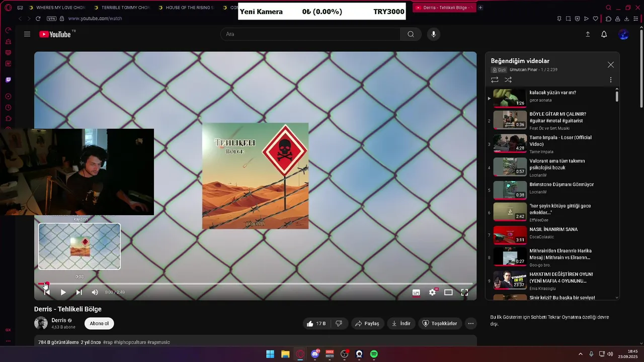
Task: Open video settings gear icon
Action: click(x=432, y=292)
